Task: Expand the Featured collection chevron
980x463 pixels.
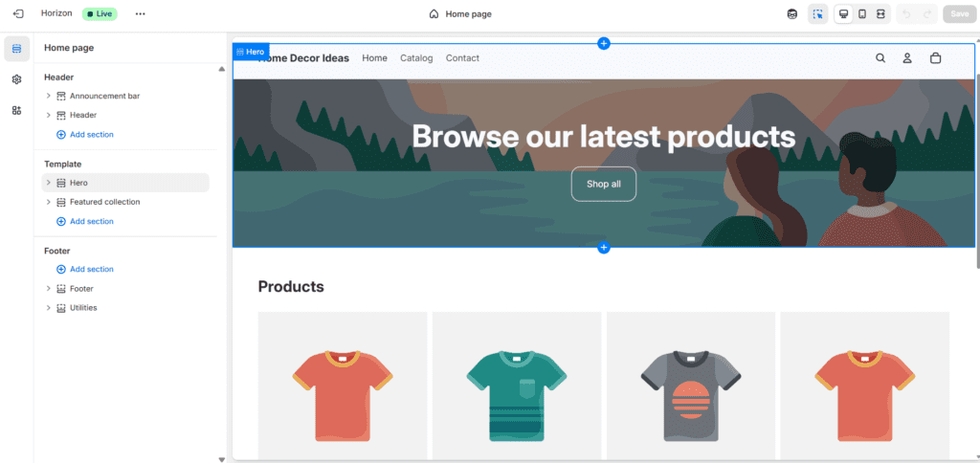Action: coord(49,202)
